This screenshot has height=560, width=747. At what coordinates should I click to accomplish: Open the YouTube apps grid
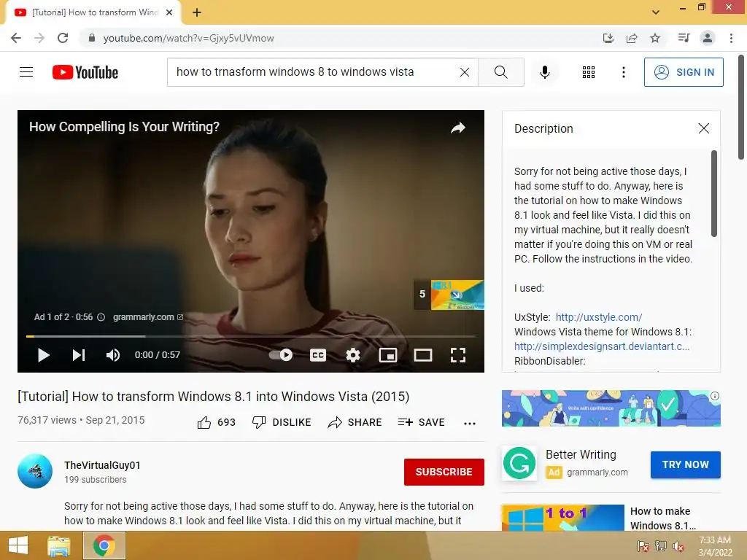click(x=589, y=72)
